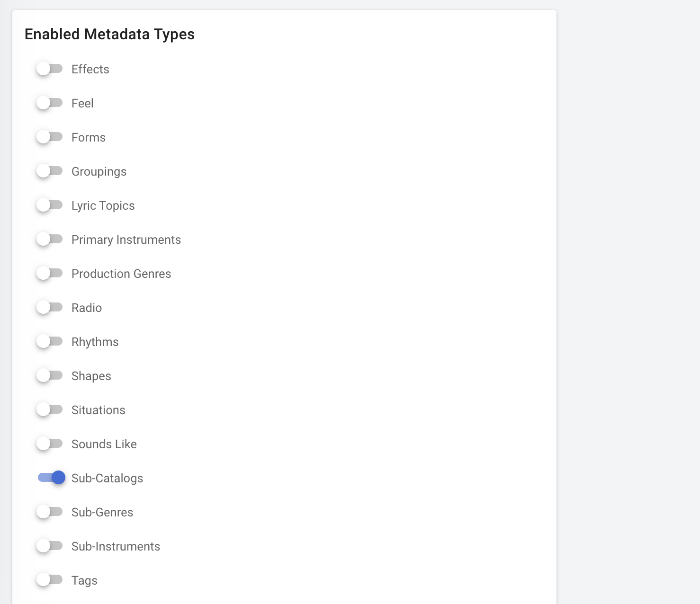The image size is (700, 604).
Task: Enable the Lyric Topics toggle
Action: pyautogui.click(x=50, y=205)
